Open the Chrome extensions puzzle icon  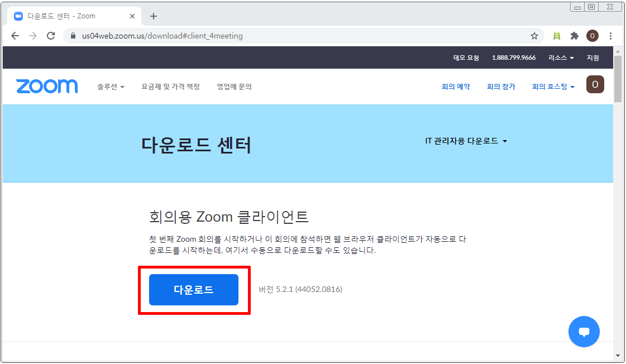[575, 36]
